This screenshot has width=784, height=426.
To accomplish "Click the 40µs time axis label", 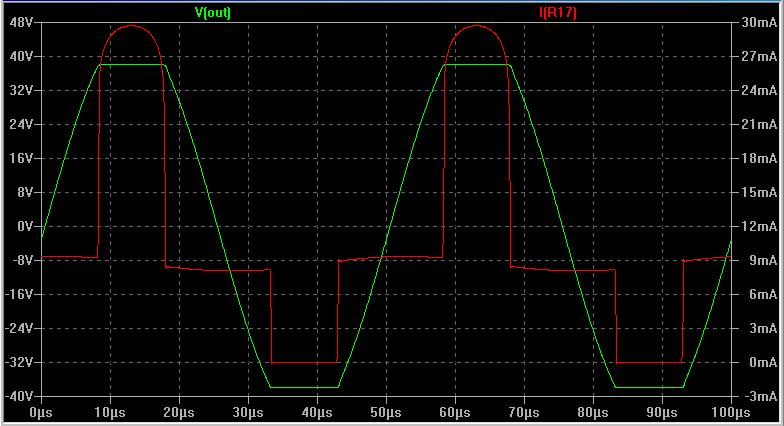I will click(317, 412).
